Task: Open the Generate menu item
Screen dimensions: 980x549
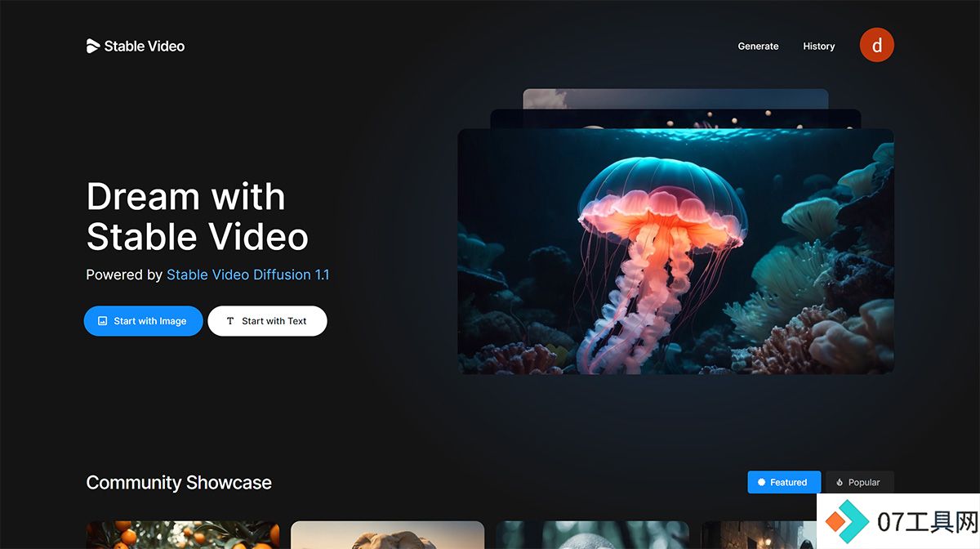Action: 758,46
